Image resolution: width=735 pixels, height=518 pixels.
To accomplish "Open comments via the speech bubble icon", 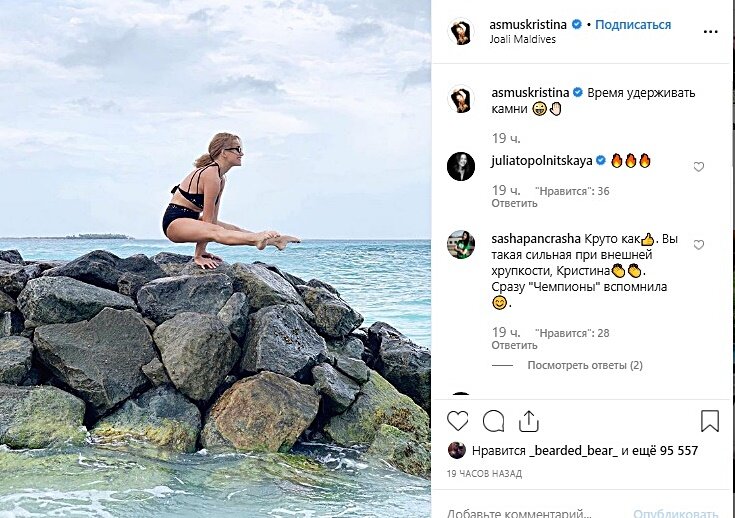I will tap(493, 420).
